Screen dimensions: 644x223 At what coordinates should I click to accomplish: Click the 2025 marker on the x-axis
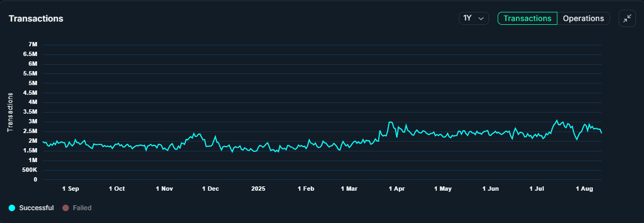point(258,189)
